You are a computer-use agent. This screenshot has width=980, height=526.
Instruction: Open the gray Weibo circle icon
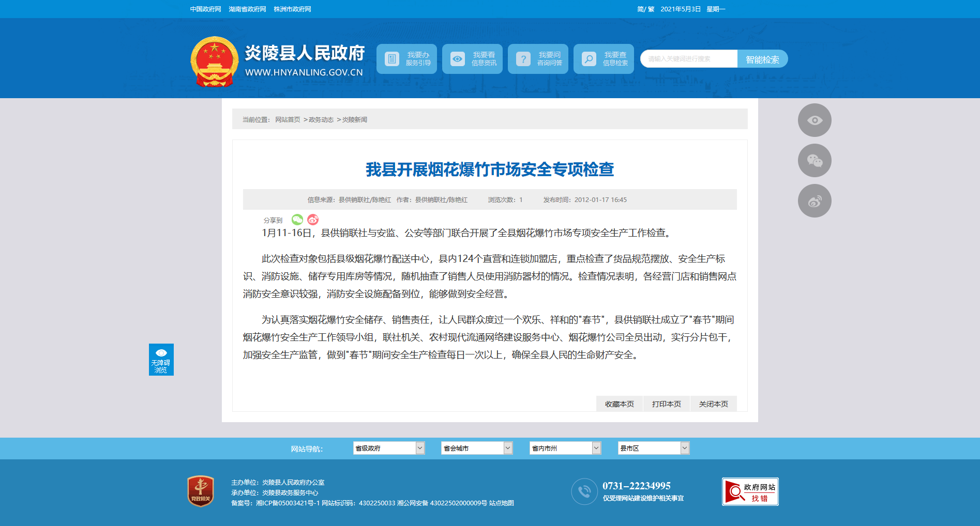815,201
